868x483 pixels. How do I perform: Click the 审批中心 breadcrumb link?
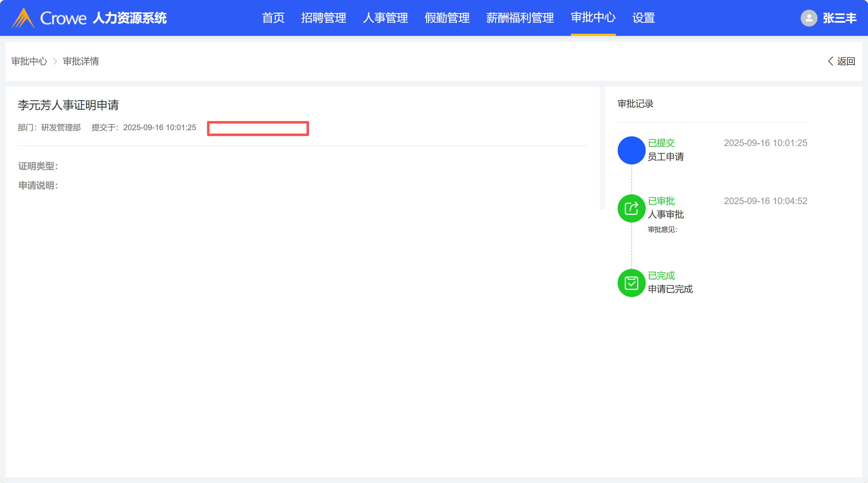click(29, 61)
